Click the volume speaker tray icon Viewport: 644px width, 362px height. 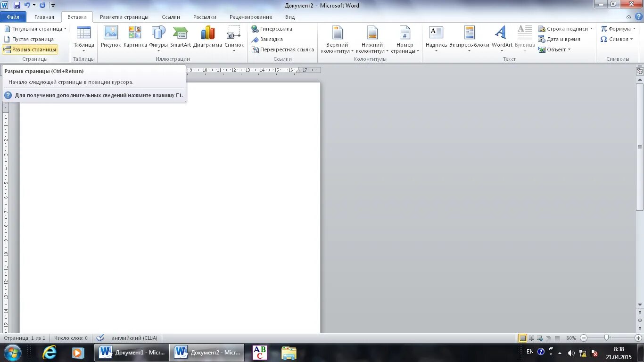[x=571, y=353]
